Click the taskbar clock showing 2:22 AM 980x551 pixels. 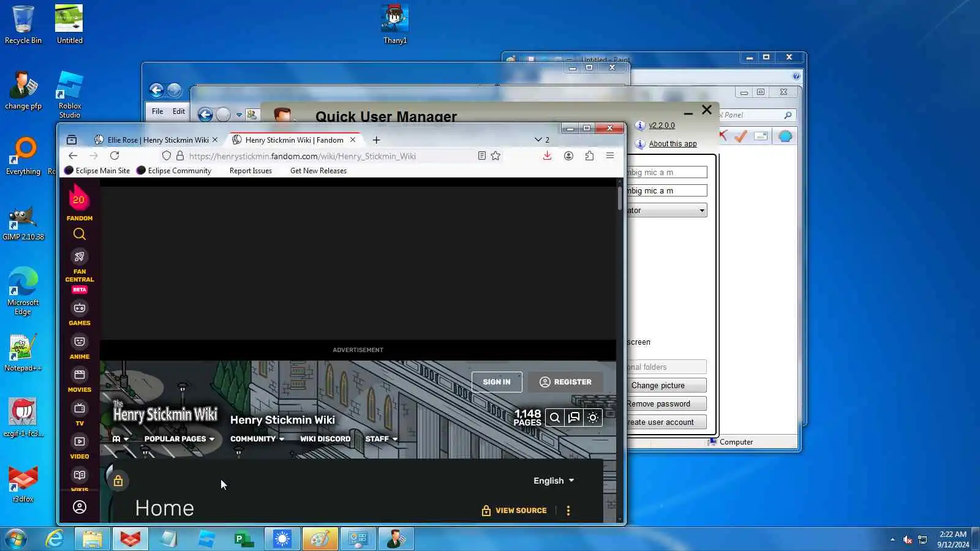tap(953, 539)
